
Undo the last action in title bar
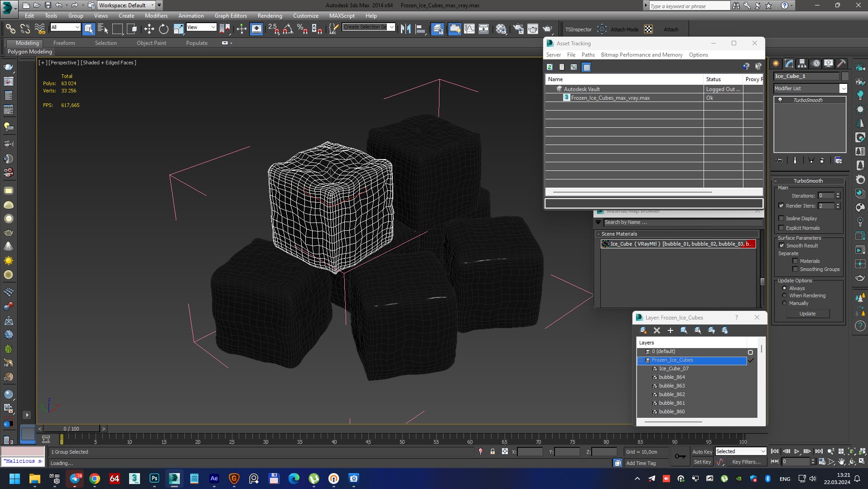point(59,5)
